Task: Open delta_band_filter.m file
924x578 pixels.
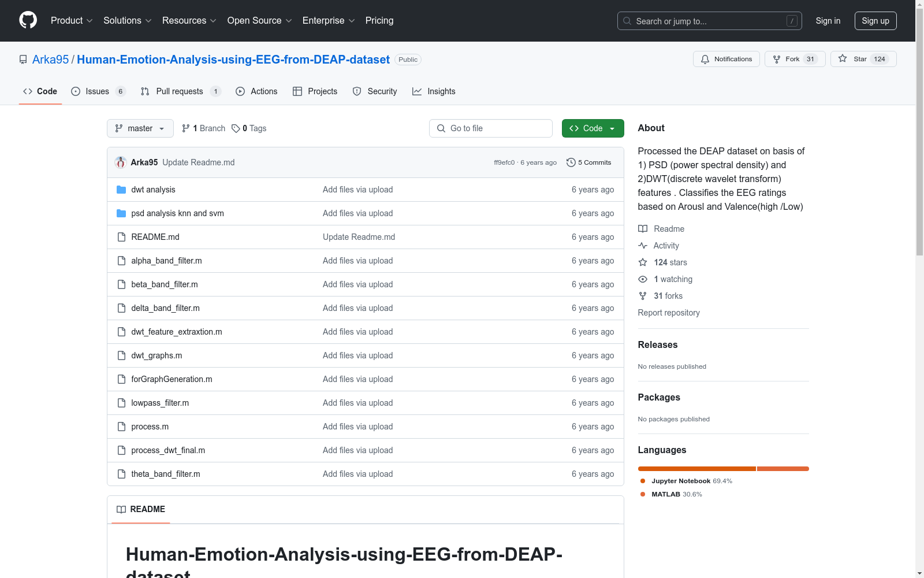Action: point(165,308)
